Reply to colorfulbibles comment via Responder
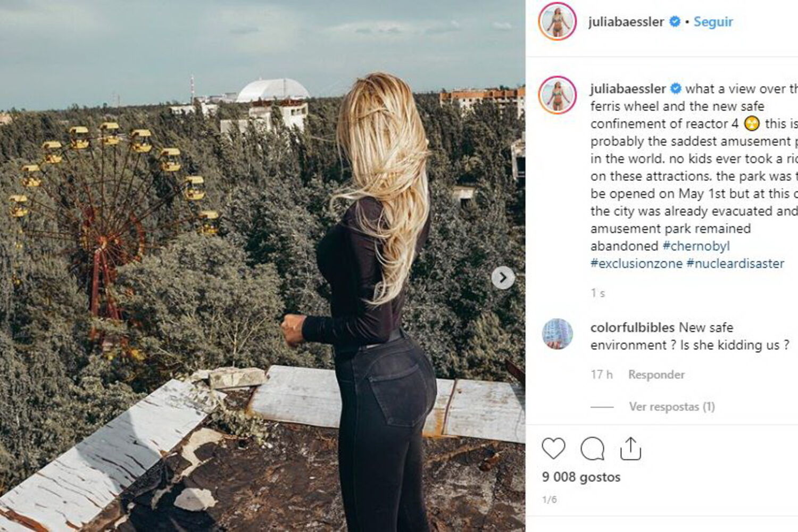This screenshot has height=532, width=798. [x=656, y=375]
